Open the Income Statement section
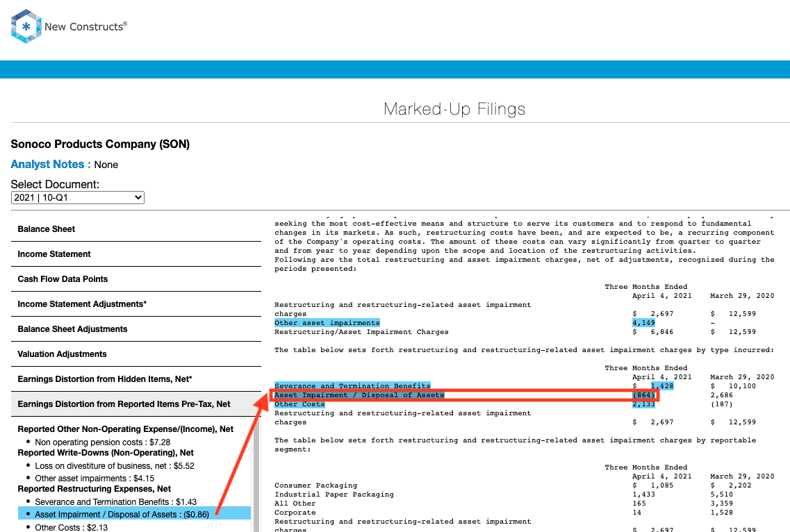The width and height of the screenshot is (790, 532). [x=136, y=254]
